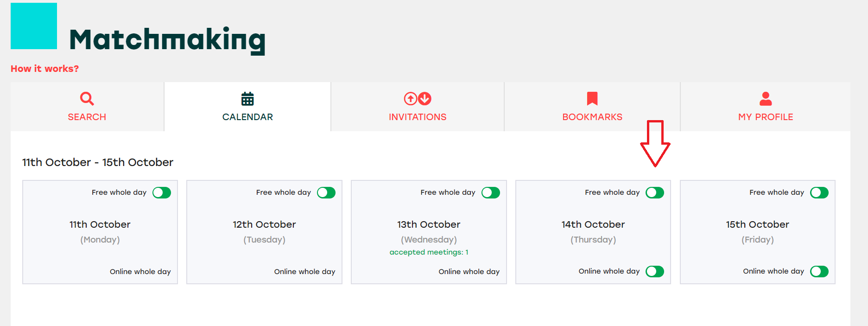Click the accepted meetings: 1 link
Viewport: 868px width, 326px height.
click(x=429, y=252)
